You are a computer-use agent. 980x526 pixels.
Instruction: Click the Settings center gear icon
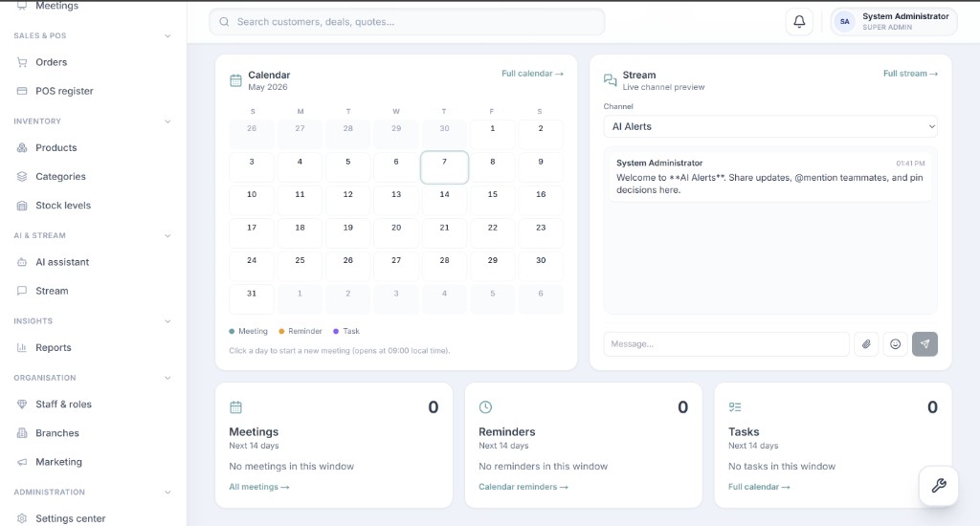pyautogui.click(x=22, y=518)
